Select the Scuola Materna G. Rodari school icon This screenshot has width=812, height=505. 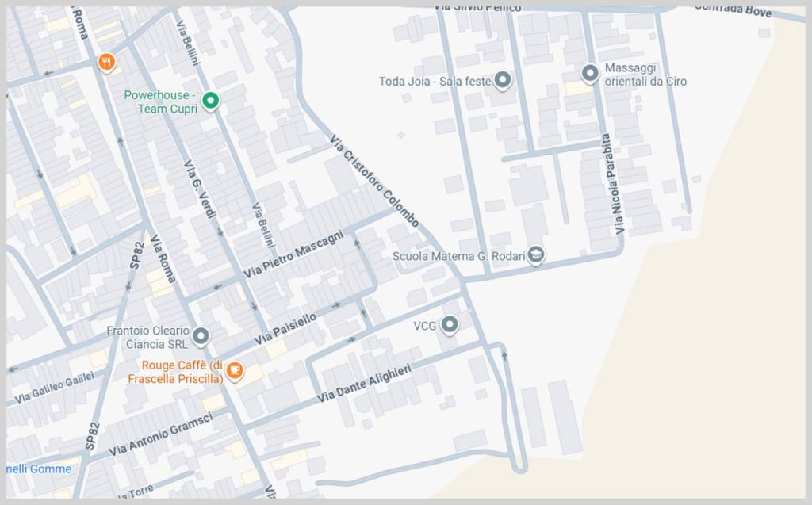coord(537,254)
